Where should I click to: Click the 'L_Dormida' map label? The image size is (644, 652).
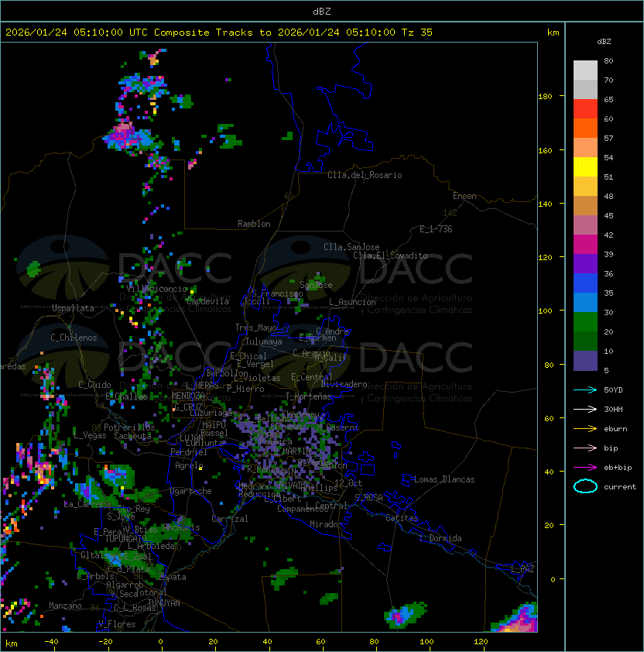(x=440, y=538)
